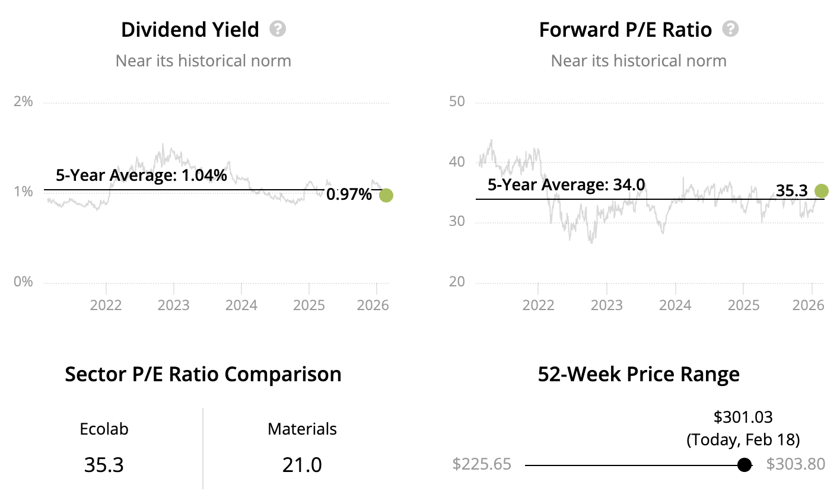Click the 0.97% current dividend yield label
The width and height of the screenshot is (840, 504).
click(x=349, y=194)
